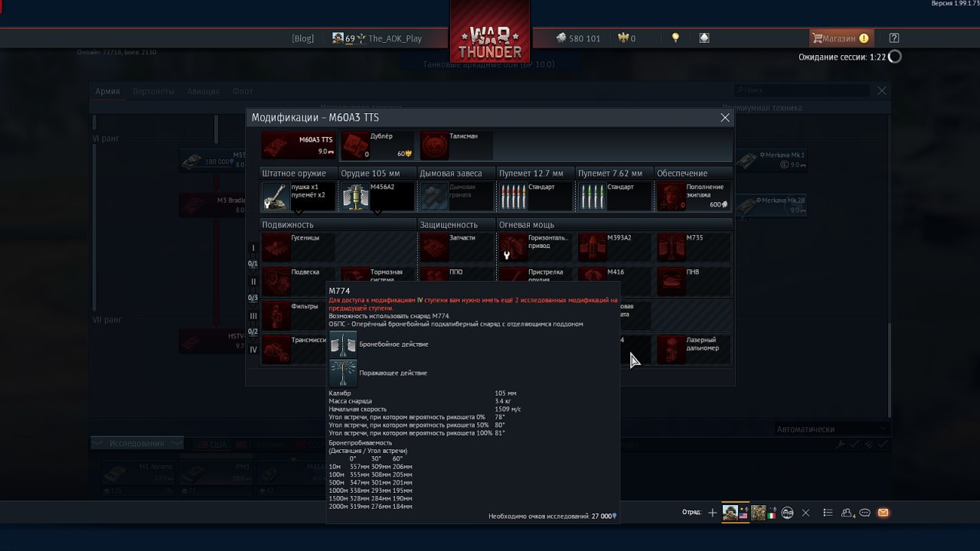The height and width of the screenshot is (551, 980).
Task: Select the Подвеска suspension modification
Action: (299, 281)
